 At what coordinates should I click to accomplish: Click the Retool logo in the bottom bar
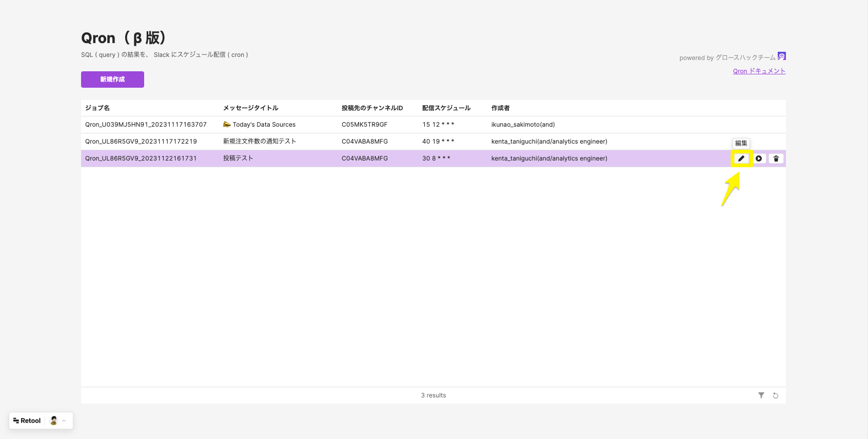27,421
